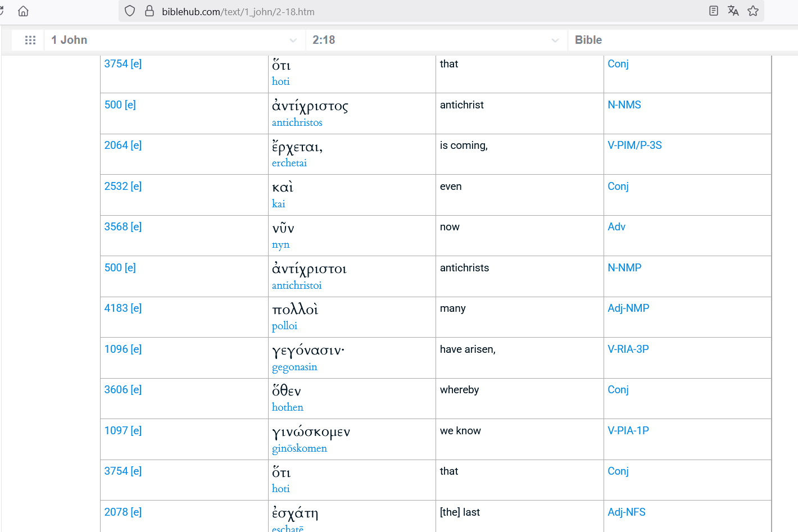Click [e] next to 4183
Screen dimensions: 798x532
(136, 308)
